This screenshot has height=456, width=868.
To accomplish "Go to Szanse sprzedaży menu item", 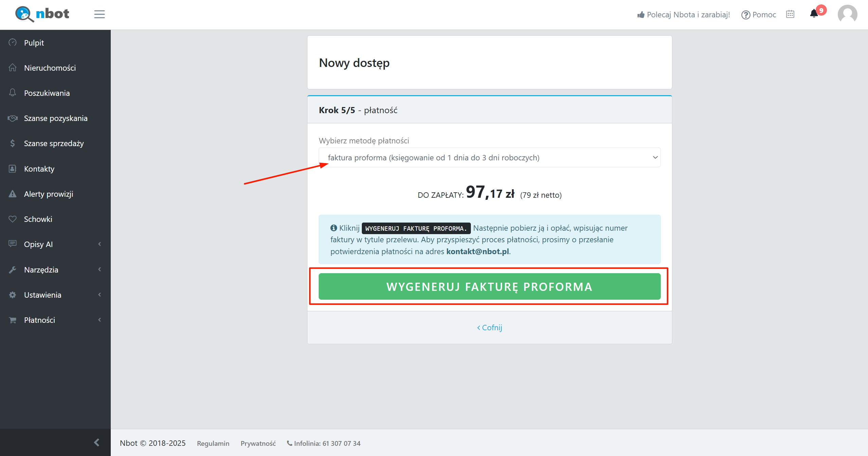I will coord(54,143).
